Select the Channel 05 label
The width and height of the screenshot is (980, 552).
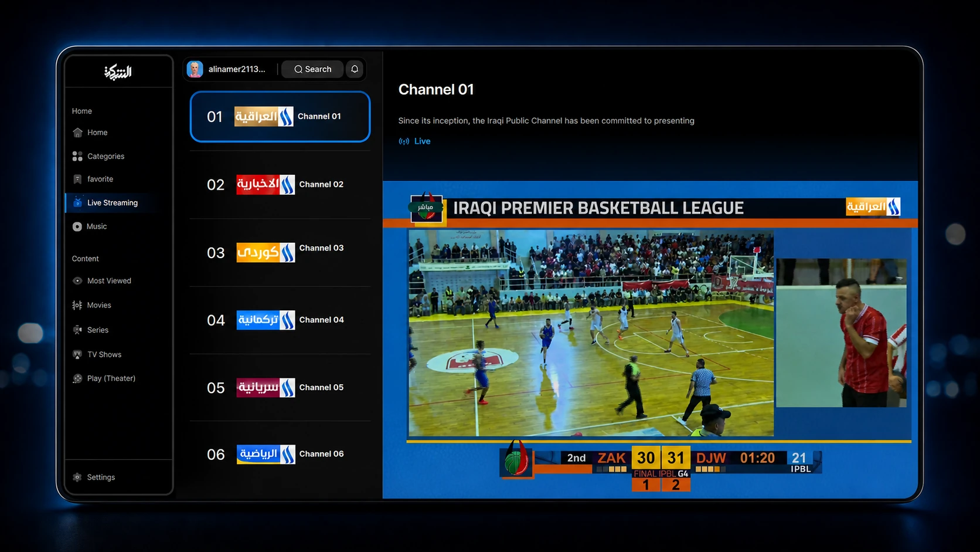321,387
